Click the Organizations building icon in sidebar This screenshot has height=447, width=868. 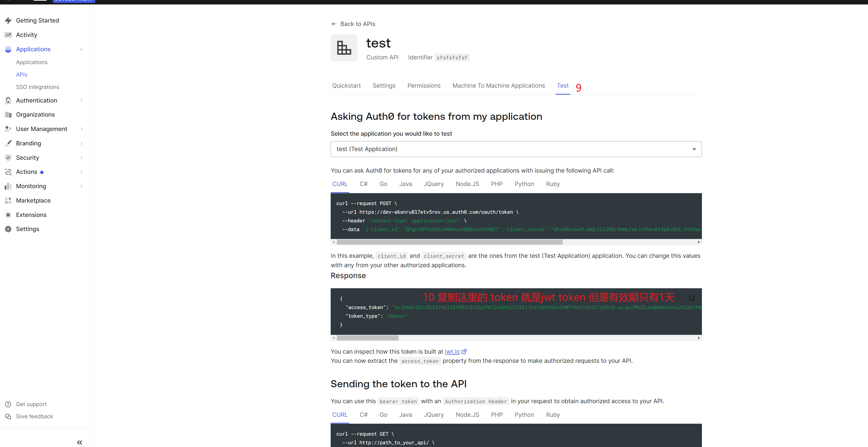pos(8,115)
